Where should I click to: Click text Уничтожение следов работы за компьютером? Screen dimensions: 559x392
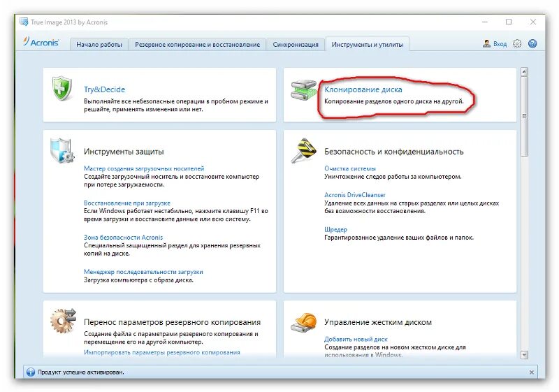[x=393, y=176]
